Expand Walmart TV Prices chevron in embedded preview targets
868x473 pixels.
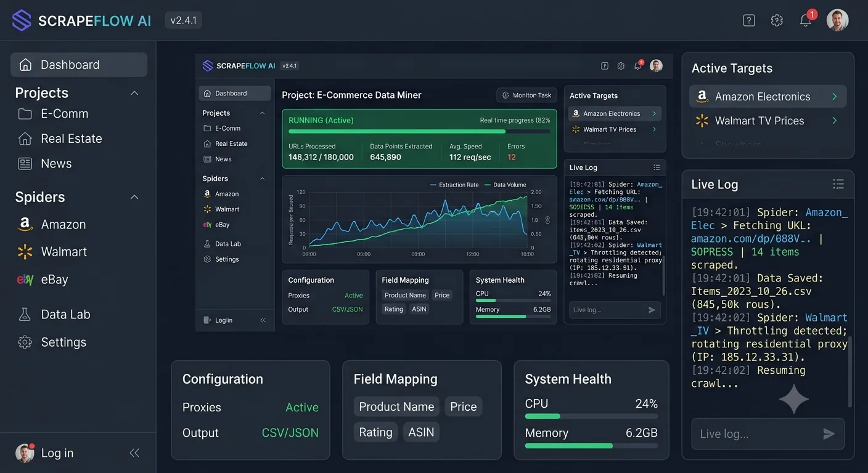(x=655, y=129)
